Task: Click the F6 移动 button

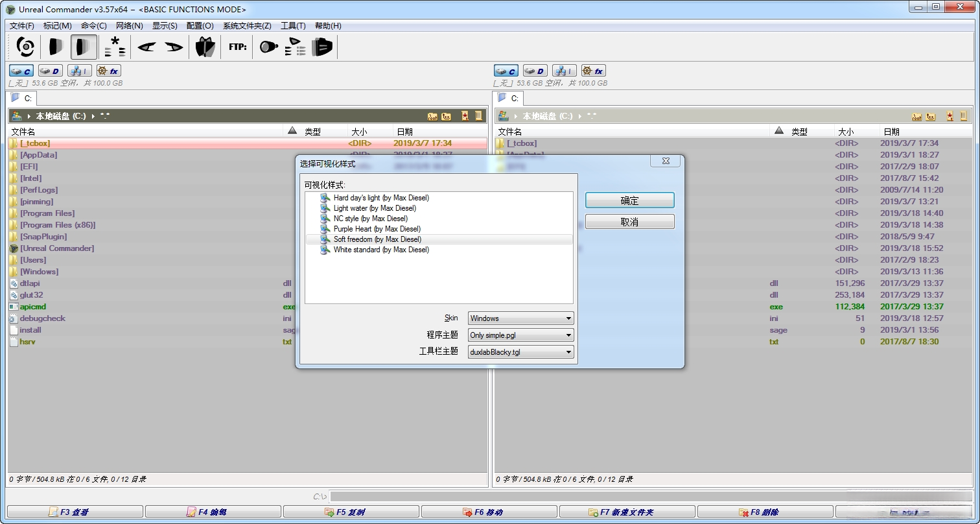Action: point(489,512)
